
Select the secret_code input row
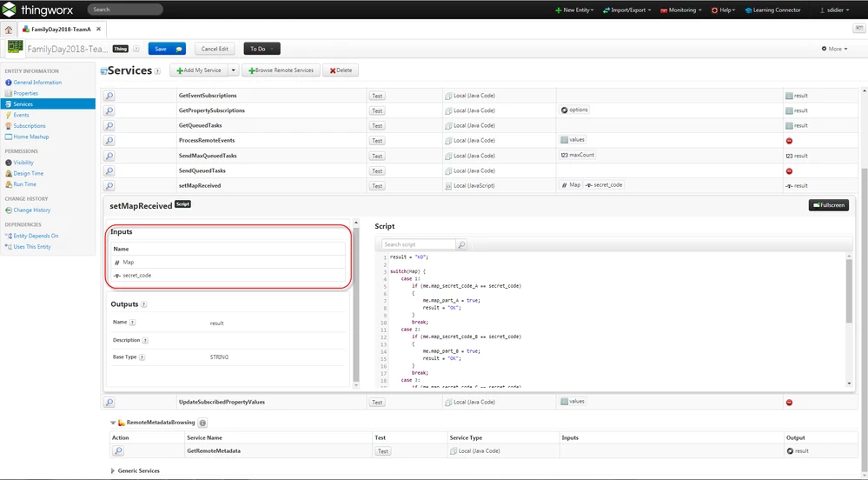point(228,276)
